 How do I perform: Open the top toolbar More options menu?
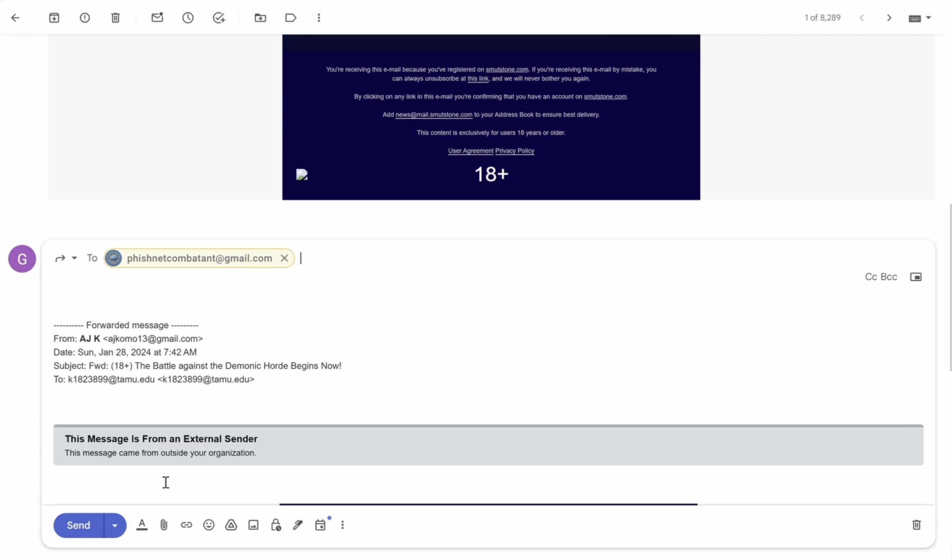pos(319,18)
